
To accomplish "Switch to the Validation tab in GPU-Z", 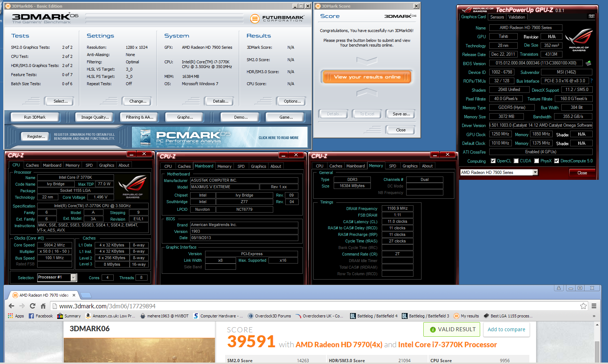I will [x=517, y=17].
